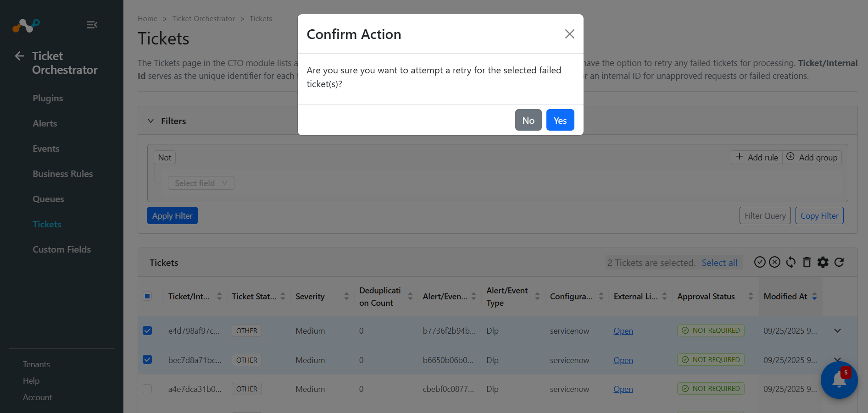This screenshot has width=868, height=413.
Task: Click OTHER status tag on e4d798af97c row
Action: pos(247,331)
